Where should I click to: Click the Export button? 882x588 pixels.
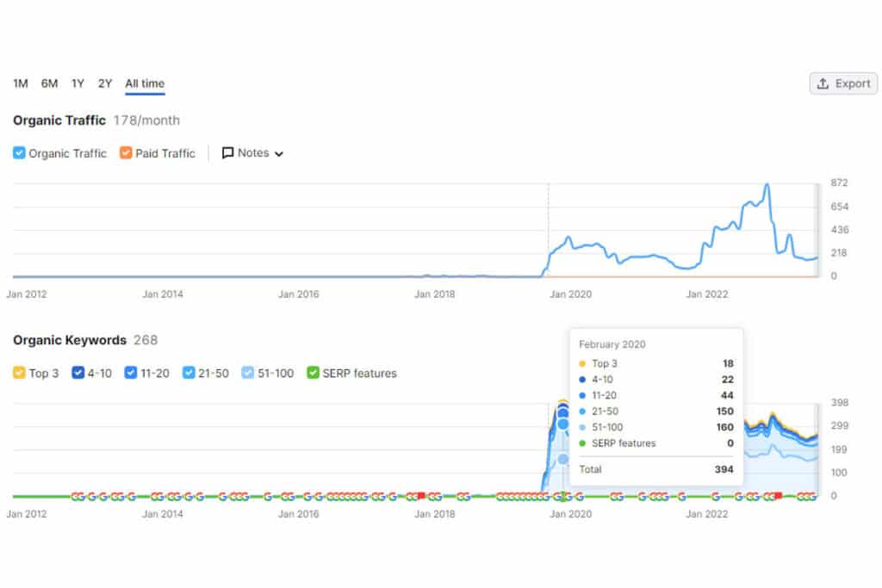coord(843,84)
